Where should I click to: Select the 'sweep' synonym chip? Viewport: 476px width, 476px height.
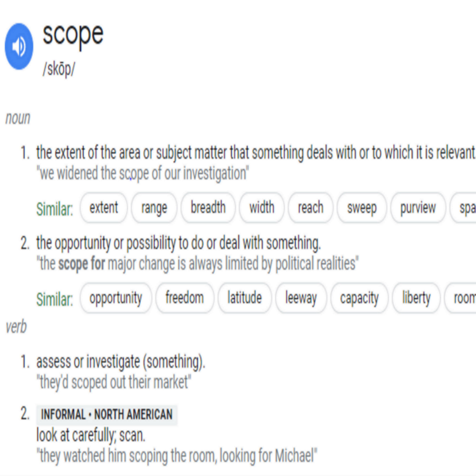pyautogui.click(x=362, y=208)
